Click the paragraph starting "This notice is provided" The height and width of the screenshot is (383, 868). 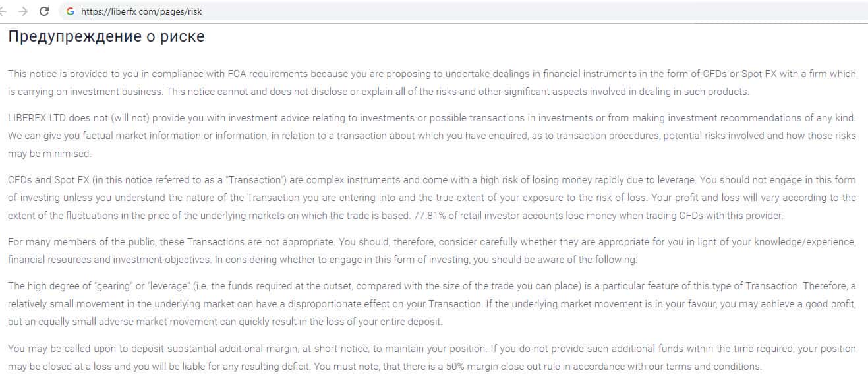click(432, 82)
